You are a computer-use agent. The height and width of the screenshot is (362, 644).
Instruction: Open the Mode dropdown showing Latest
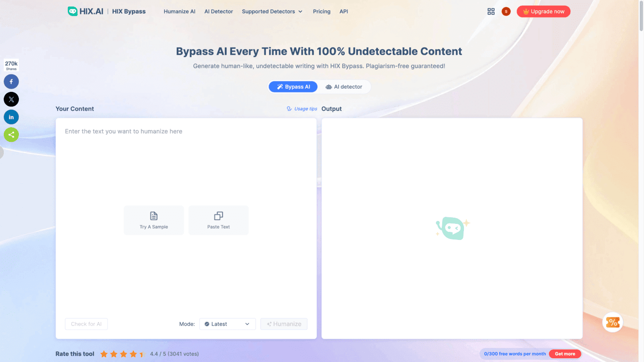tap(228, 324)
